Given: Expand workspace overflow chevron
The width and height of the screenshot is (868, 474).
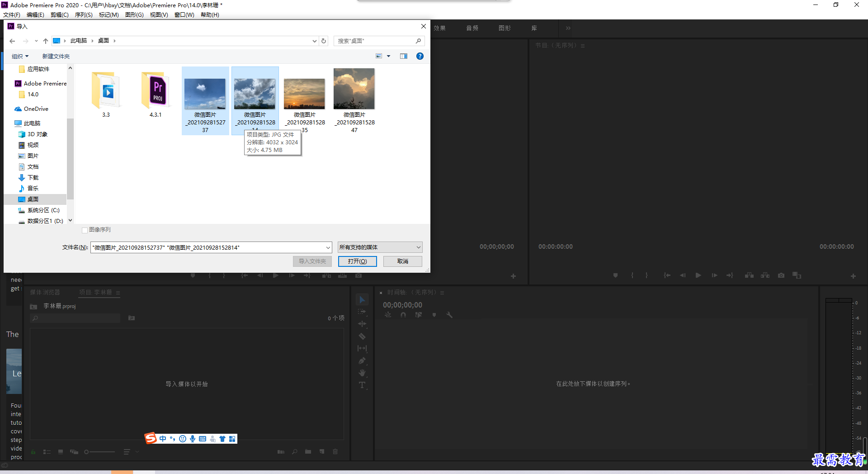Looking at the screenshot, I should (x=568, y=28).
